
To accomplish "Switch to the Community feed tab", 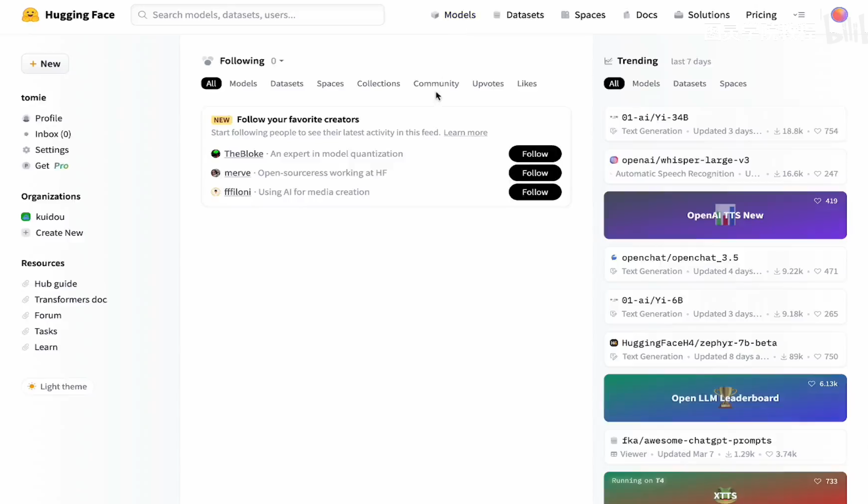I will coord(436,84).
